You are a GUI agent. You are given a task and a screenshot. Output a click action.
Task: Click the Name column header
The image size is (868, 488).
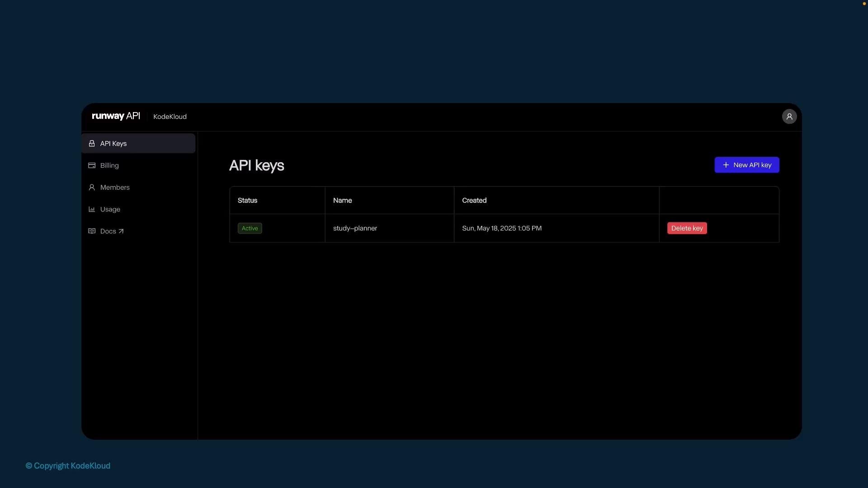pos(342,200)
